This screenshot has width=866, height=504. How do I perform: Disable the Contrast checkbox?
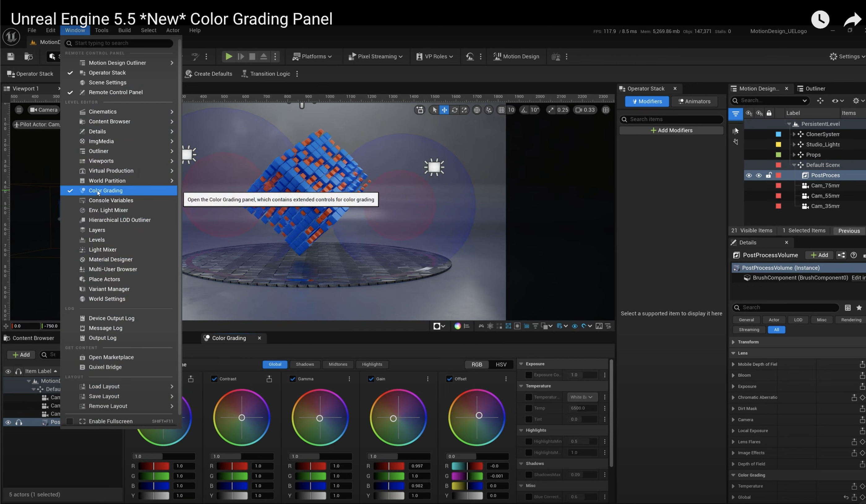(214, 378)
